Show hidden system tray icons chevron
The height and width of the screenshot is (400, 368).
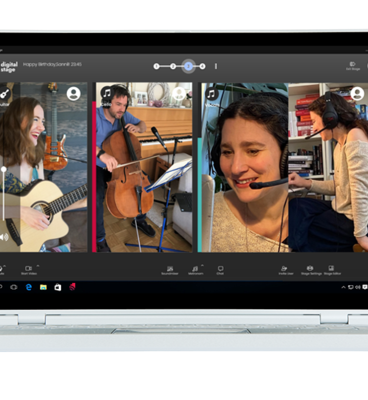pos(343,287)
